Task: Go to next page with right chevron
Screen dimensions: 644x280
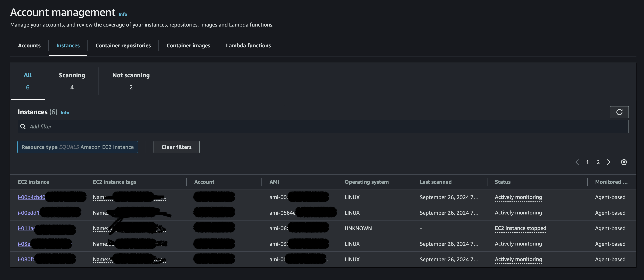Action: tap(608, 162)
